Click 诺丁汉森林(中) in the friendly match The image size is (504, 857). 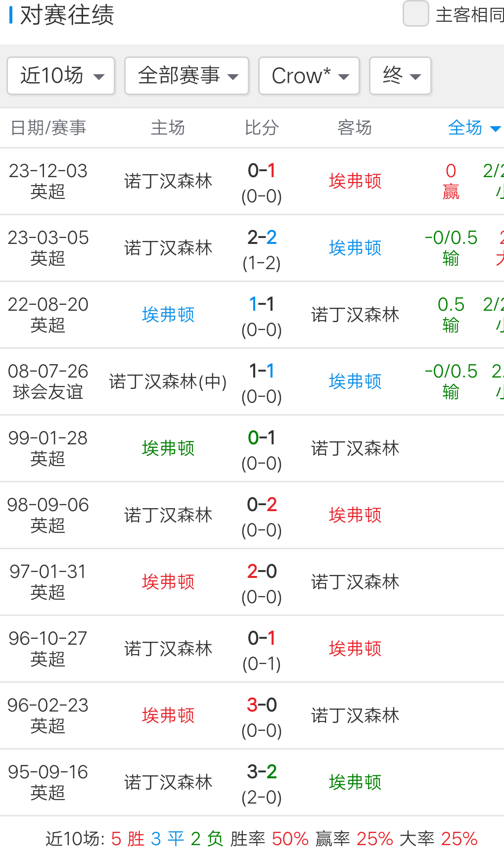point(168,381)
